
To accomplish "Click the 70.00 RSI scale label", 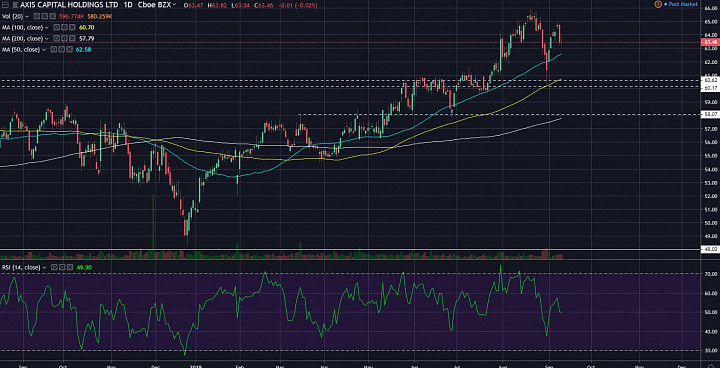I will [711, 274].
